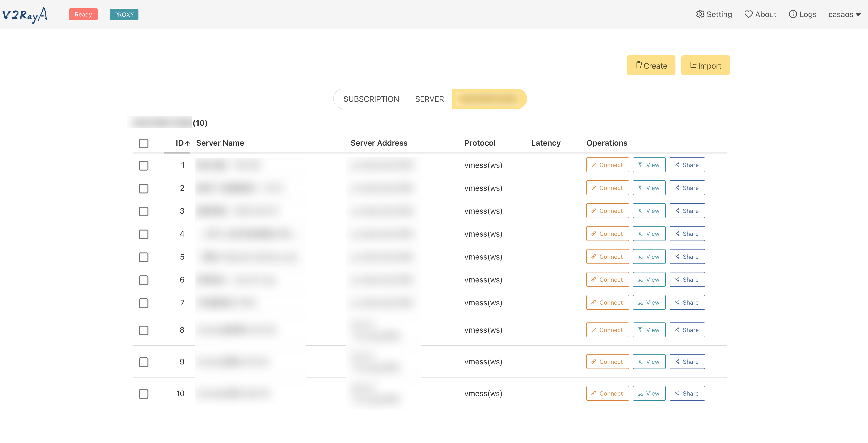This screenshot has height=443, width=868.
Task: Click the view icon on row 5
Action: tap(640, 257)
